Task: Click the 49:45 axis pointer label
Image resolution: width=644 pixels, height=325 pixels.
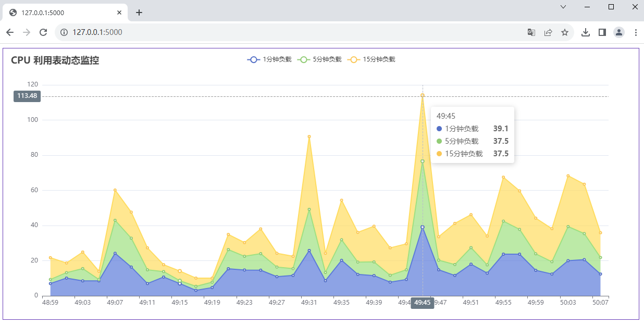Action: [423, 303]
